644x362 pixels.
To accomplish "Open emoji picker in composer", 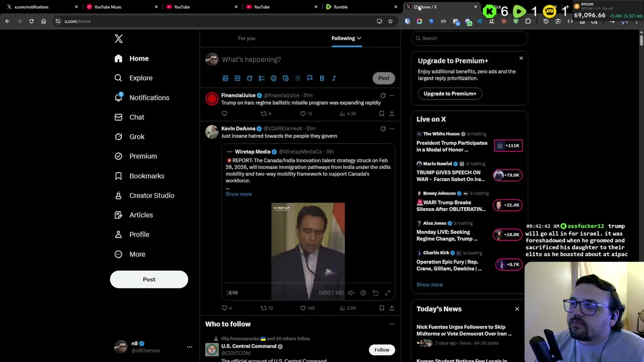I will click(274, 78).
